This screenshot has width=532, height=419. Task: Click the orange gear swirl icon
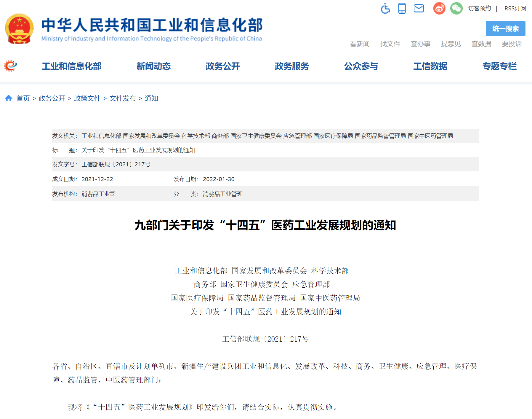tap(10, 66)
